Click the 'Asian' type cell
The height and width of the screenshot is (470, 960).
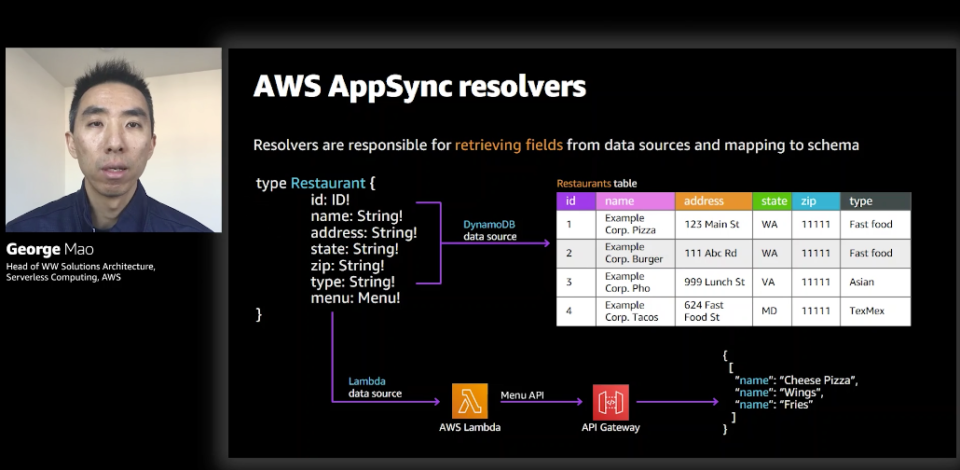876,282
